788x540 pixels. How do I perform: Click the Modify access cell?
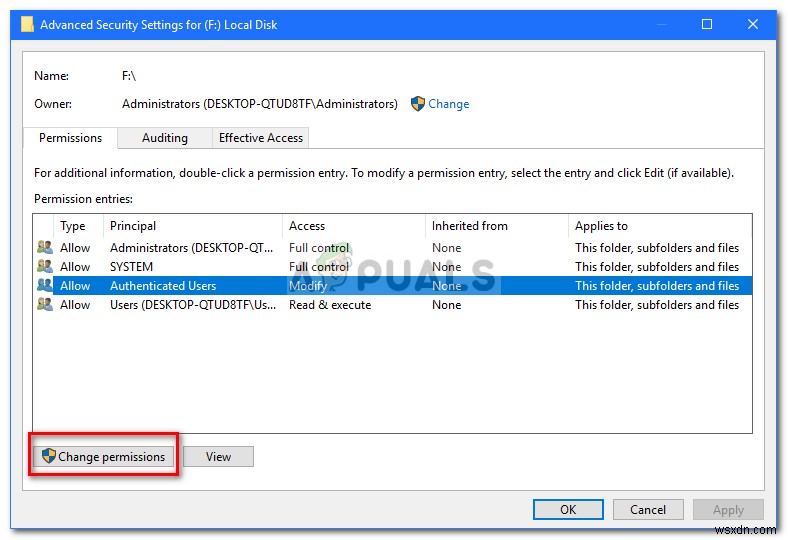pyautogui.click(x=308, y=286)
